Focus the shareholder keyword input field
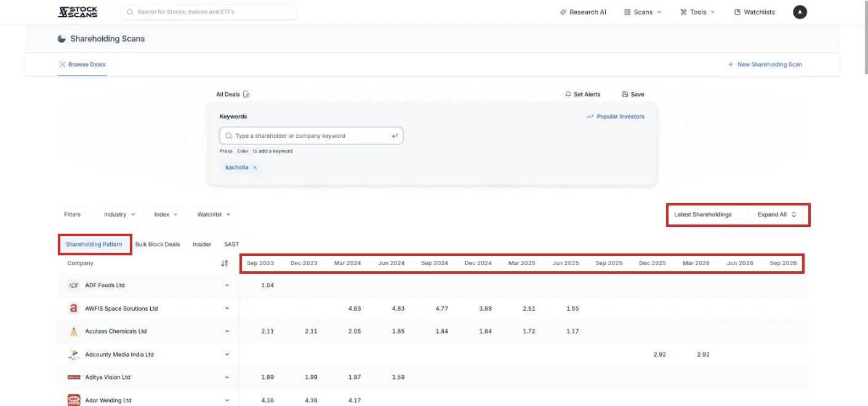The width and height of the screenshot is (868, 406). 311,136
